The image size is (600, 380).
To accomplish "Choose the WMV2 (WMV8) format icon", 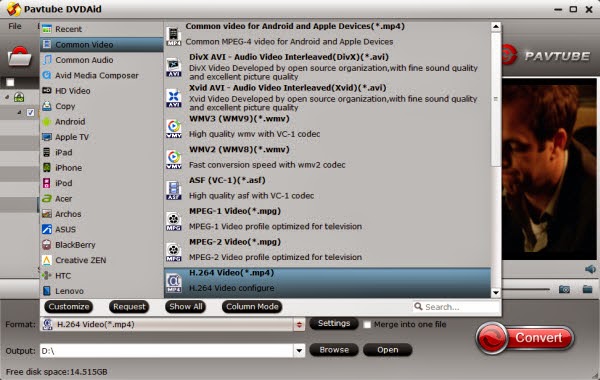I will pyautogui.click(x=174, y=160).
